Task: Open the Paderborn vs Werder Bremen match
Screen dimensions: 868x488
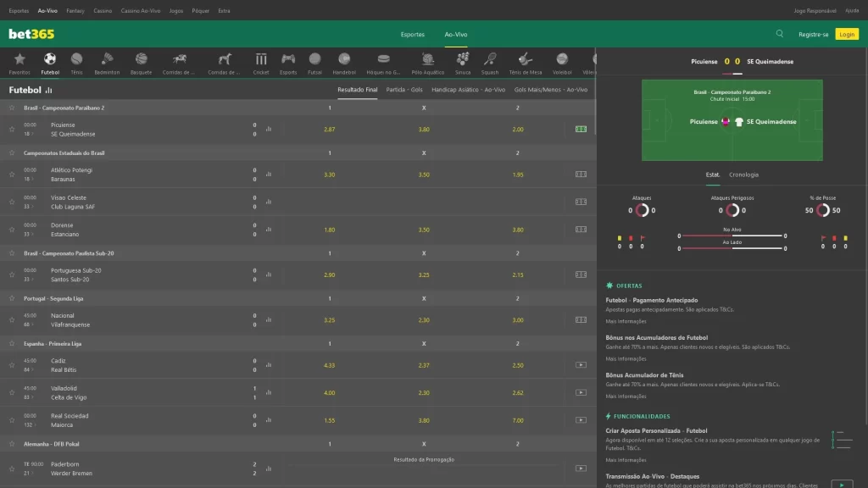Action: tap(71, 469)
